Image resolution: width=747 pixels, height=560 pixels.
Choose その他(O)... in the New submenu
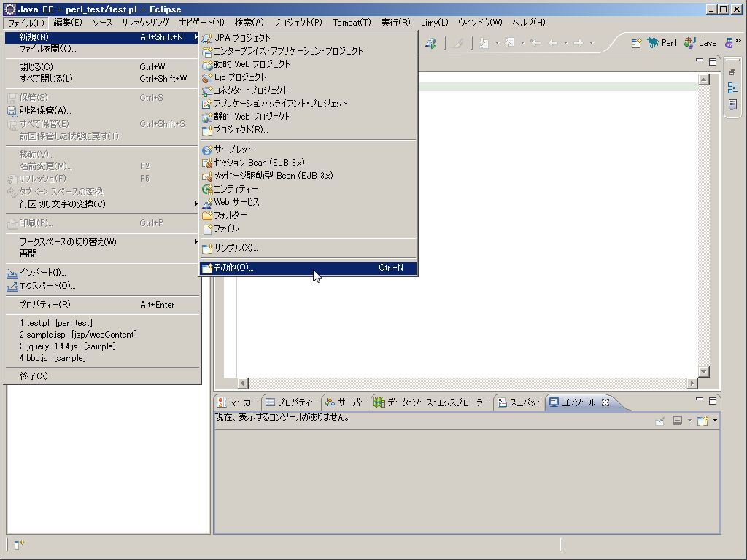(309, 268)
